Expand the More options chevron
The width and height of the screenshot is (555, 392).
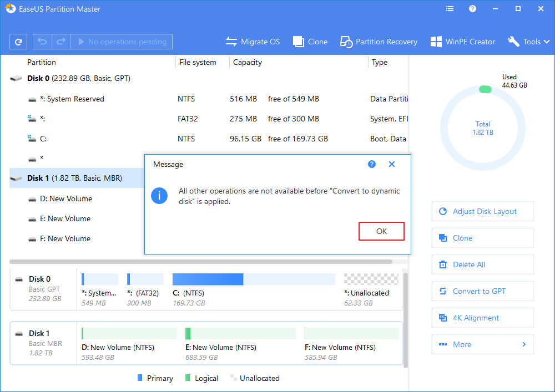pos(524,344)
